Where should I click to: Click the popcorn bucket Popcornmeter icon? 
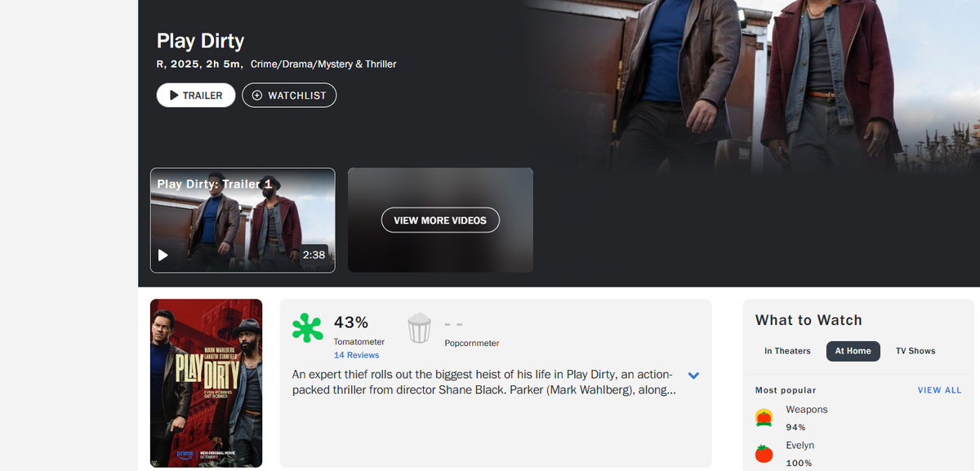pyautogui.click(x=419, y=328)
